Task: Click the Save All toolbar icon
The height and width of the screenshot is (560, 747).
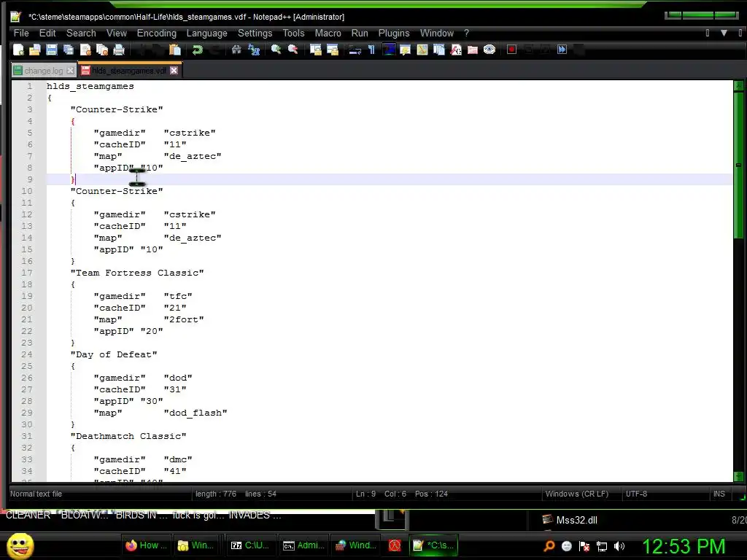Action: [69, 50]
